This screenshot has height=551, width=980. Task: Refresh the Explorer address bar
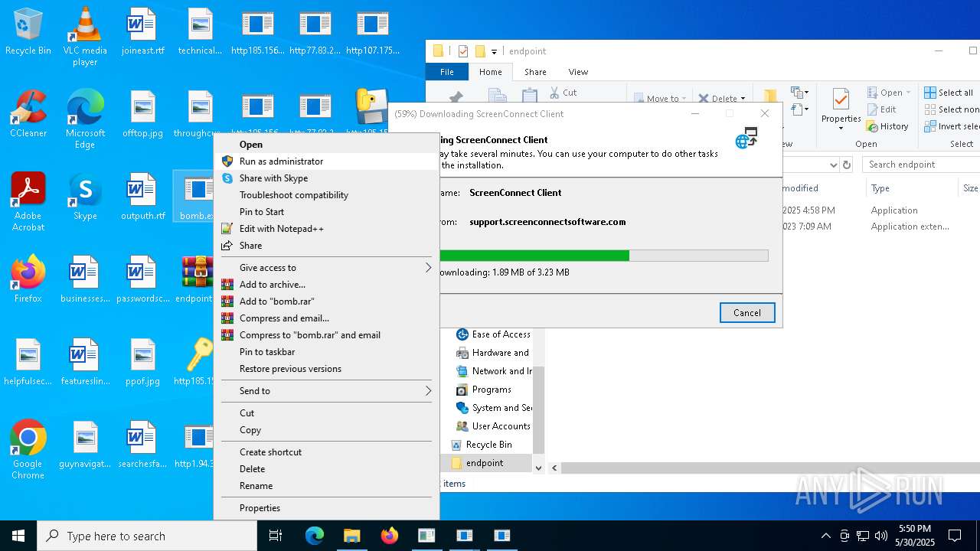[847, 165]
